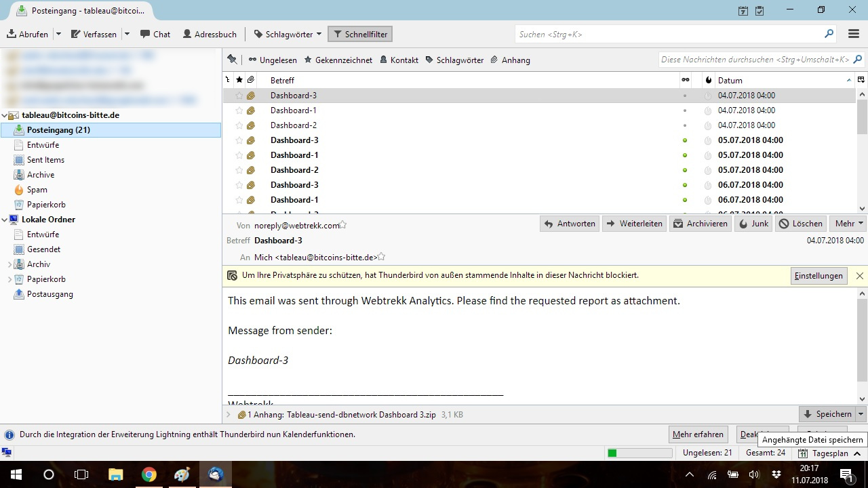Open the Schlagwörter toolbar dropdown
Image resolution: width=868 pixels, height=488 pixels.
288,34
